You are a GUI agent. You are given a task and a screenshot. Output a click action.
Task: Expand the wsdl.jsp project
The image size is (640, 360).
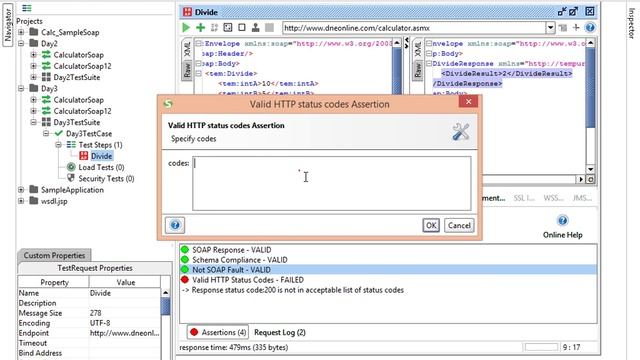point(21,201)
